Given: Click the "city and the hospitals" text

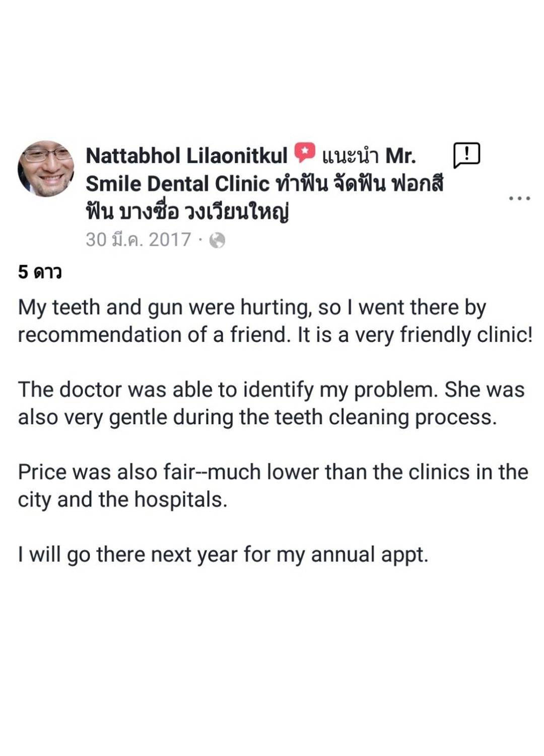Looking at the screenshot, I should click(x=122, y=500).
